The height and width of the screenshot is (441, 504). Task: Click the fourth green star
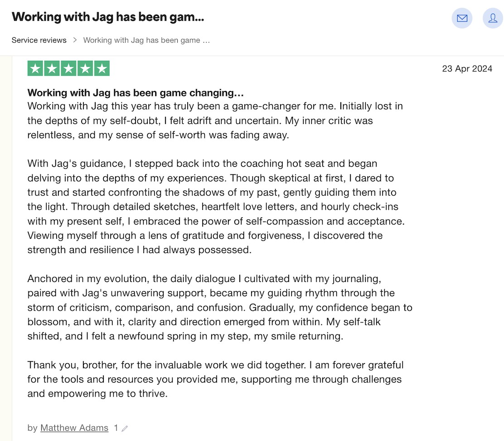(85, 68)
